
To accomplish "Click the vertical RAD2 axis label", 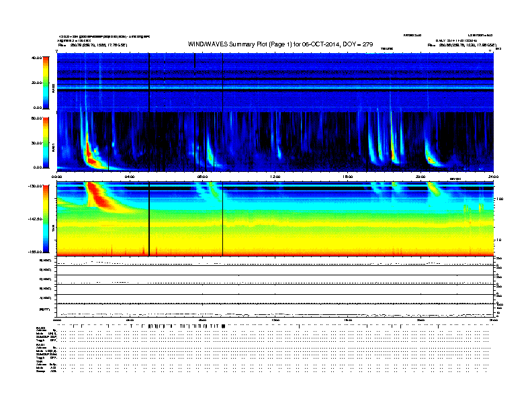I will [53, 89].
